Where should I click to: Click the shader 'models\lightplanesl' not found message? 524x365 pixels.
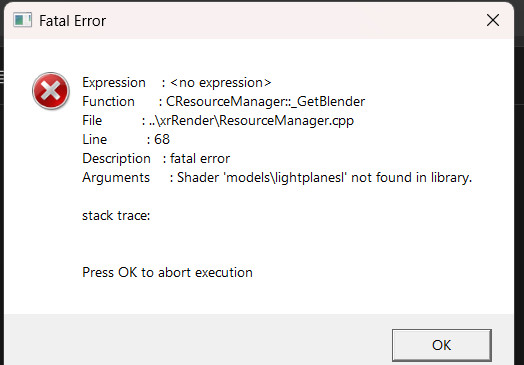(324, 177)
